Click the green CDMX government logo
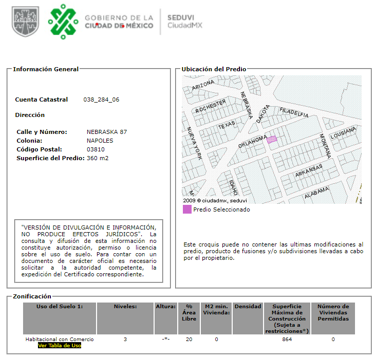Viewport: 376px width, 361px height. 63,22
